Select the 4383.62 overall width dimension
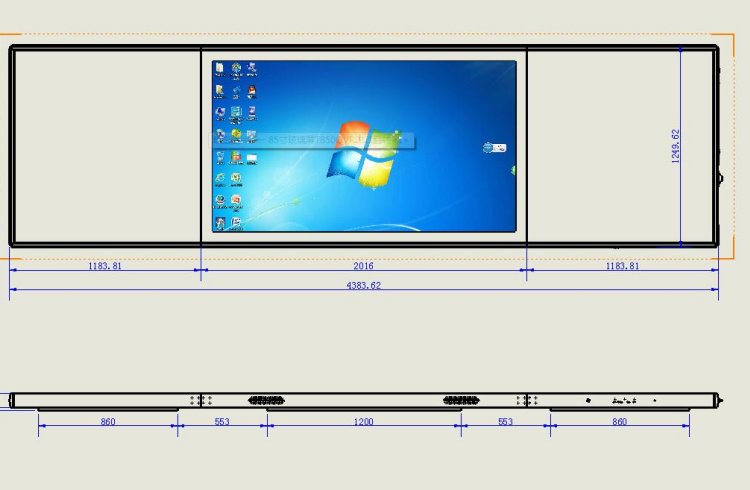 363,285
